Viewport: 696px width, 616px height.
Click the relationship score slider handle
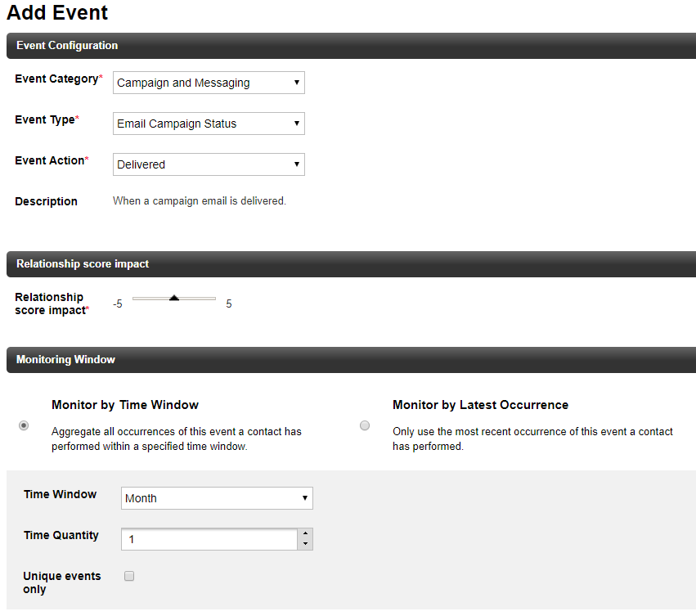(173, 299)
